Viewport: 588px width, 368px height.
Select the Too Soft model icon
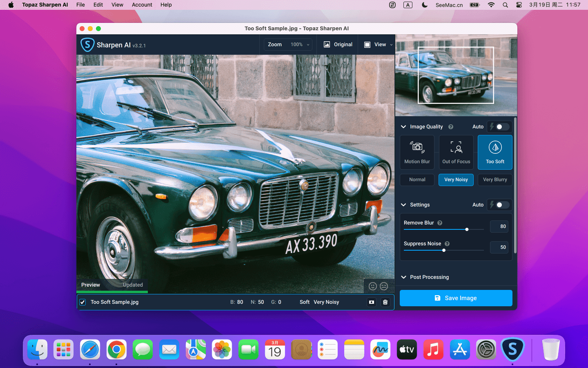click(x=495, y=152)
